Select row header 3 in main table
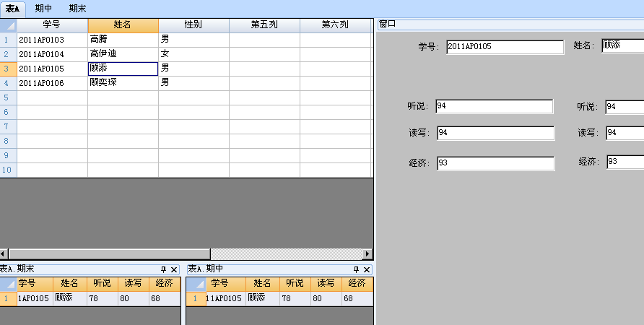The height and width of the screenshot is (325, 644). click(x=8, y=69)
